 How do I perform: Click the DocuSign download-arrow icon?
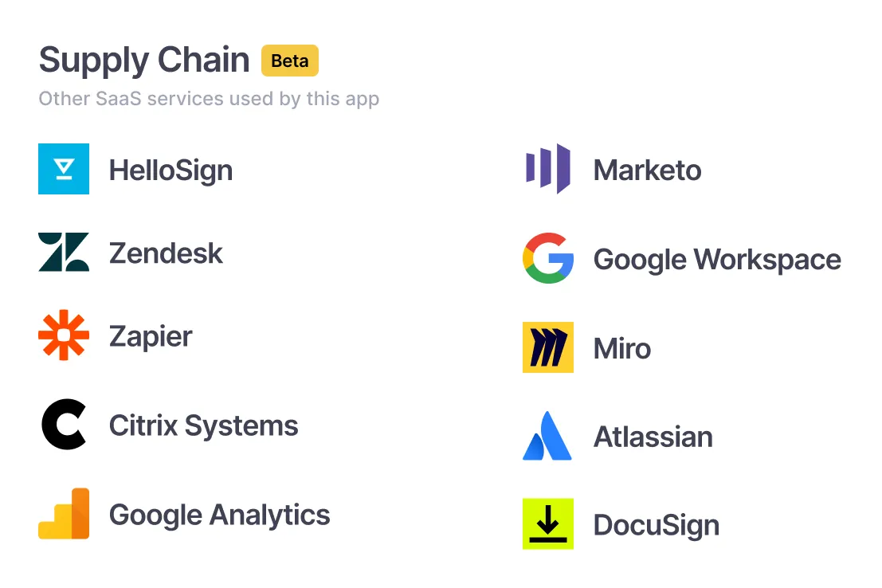point(547,524)
